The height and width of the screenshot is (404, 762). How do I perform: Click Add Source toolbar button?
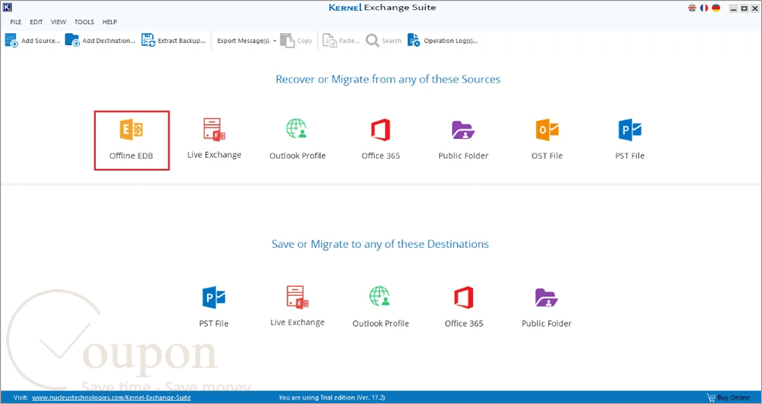[33, 40]
